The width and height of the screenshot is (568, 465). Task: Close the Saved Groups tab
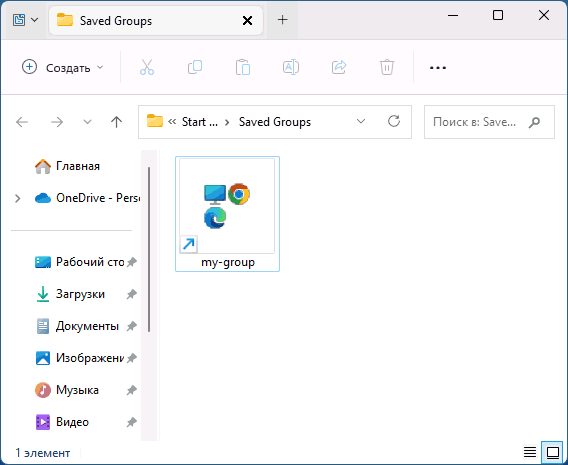[247, 21]
